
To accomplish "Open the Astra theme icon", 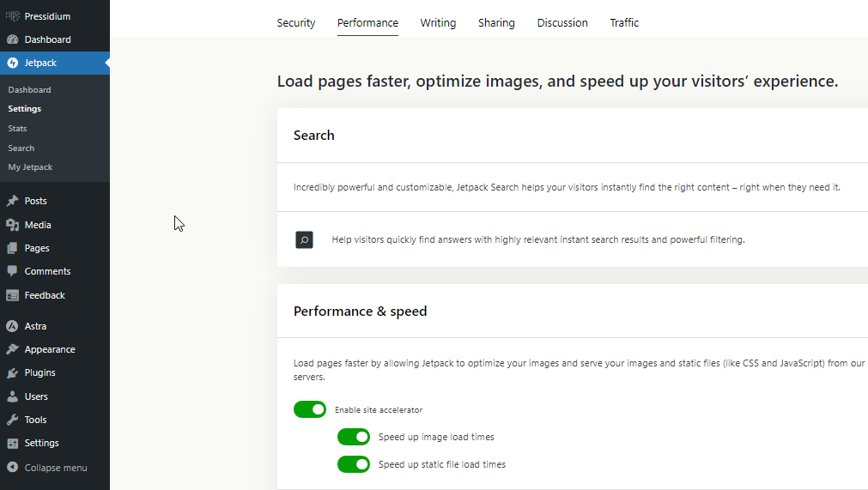I will click(x=12, y=326).
